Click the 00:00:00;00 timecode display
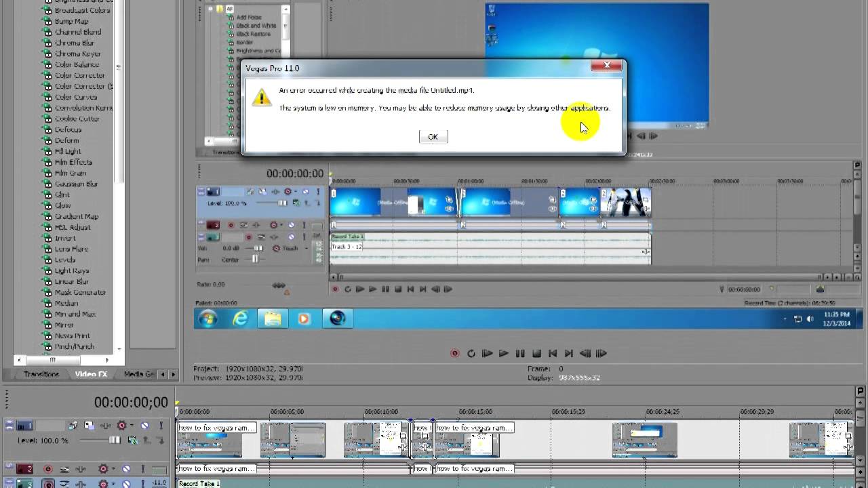This screenshot has width=868, height=488. [x=131, y=403]
